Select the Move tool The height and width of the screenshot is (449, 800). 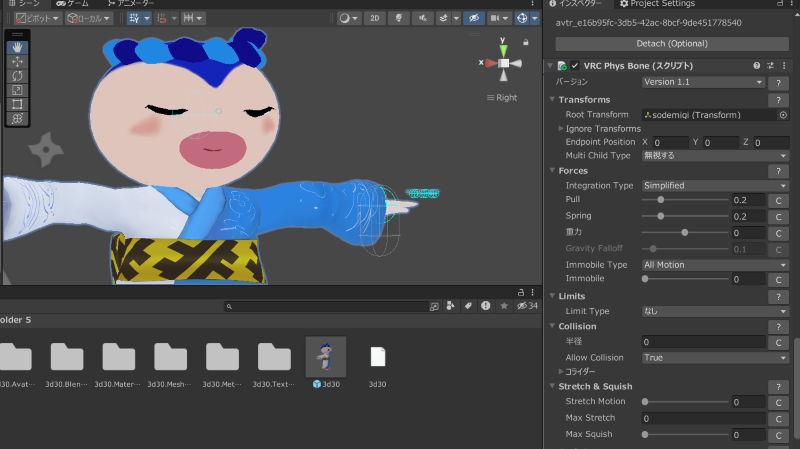(x=18, y=62)
